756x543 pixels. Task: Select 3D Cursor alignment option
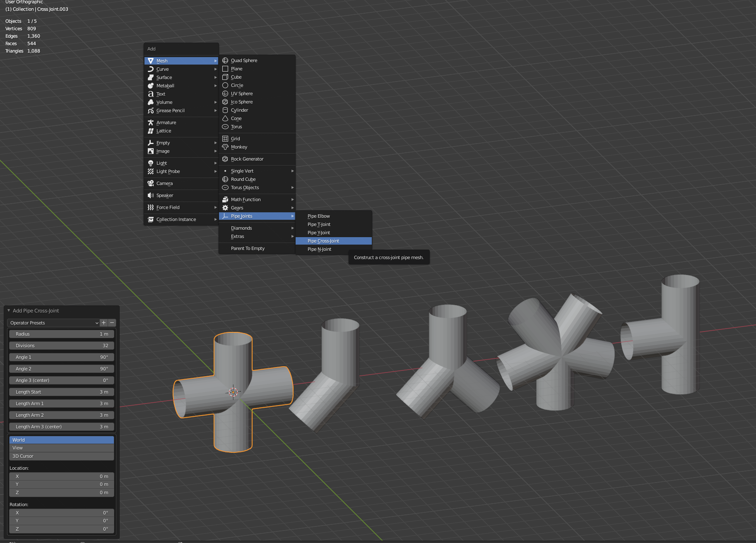point(62,456)
